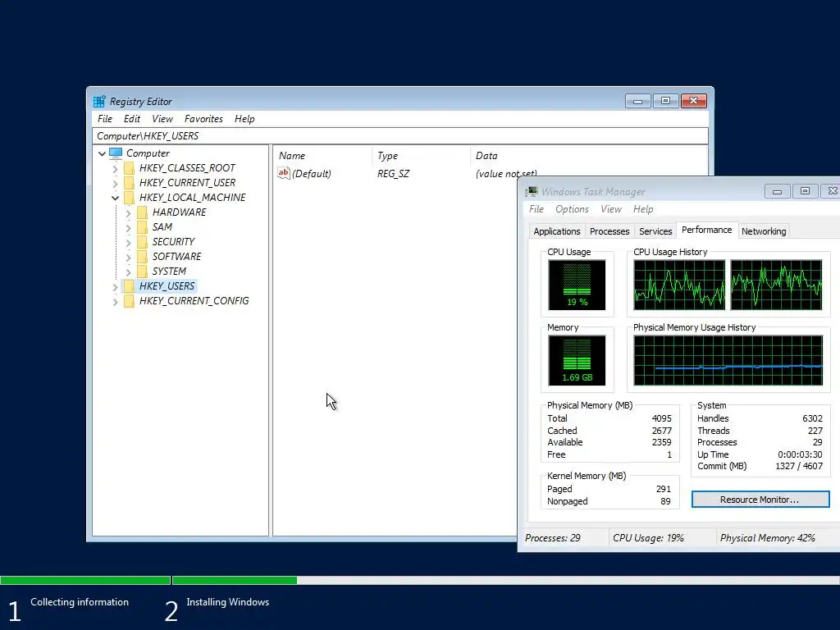
Task: Expand the SOFTWARE subkey
Action: 128,257
